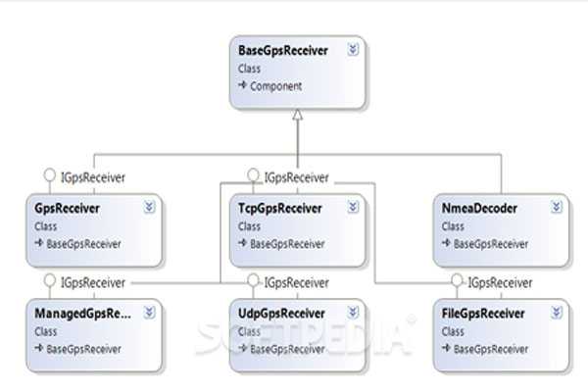Collapse the NmeaDecoder class box chevron
588x392 pixels.
[556, 208]
